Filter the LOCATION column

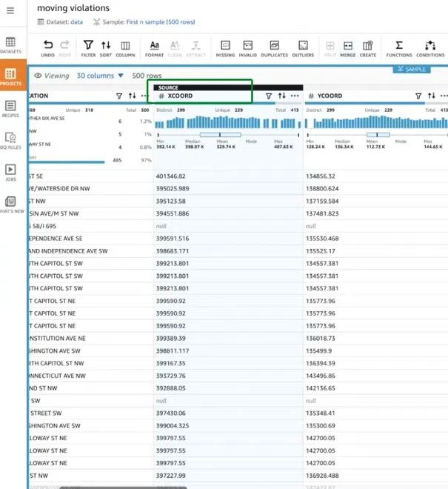tap(119, 96)
